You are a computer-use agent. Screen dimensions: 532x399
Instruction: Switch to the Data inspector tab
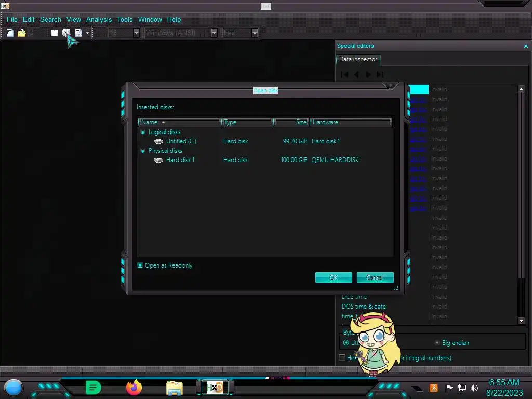coord(358,59)
